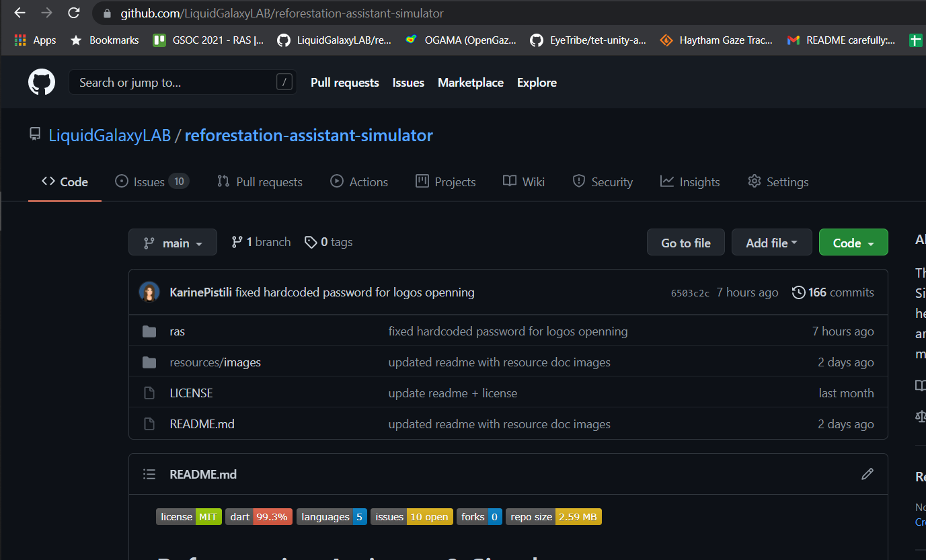This screenshot has height=560, width=926.
Task: Click the GitHub octocat home logo
Action: click(x=42, y=81)
